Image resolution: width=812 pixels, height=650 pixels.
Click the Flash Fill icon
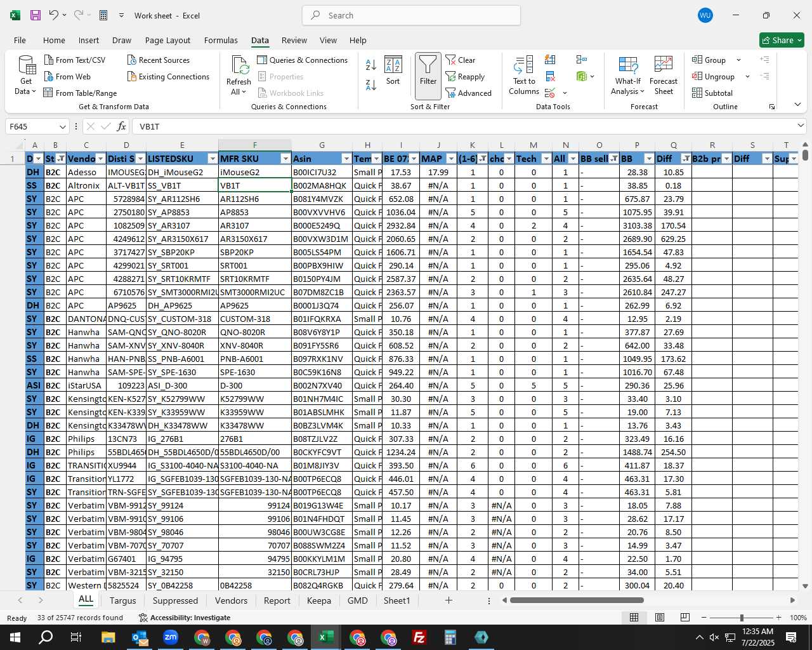tap(550, 60)
